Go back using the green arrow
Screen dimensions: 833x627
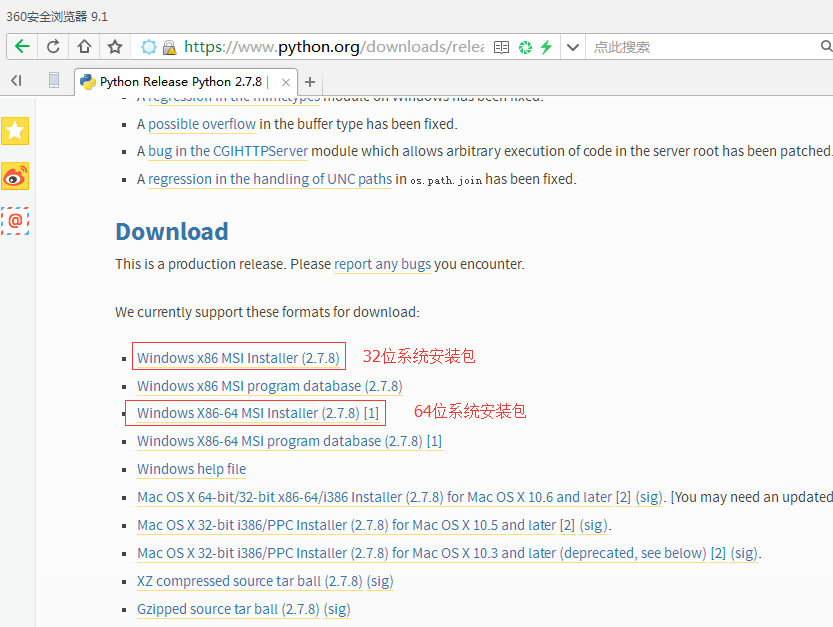click(x=22, y=47)
